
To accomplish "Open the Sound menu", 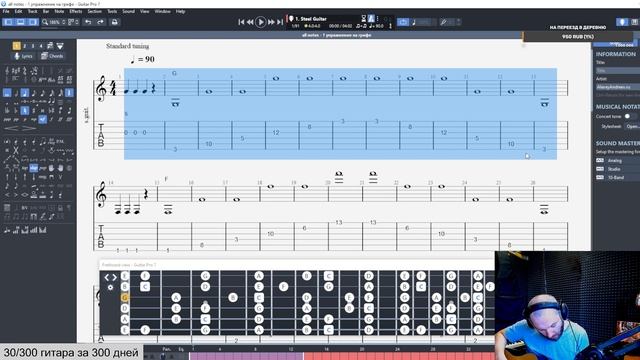I will coord(128,11).
